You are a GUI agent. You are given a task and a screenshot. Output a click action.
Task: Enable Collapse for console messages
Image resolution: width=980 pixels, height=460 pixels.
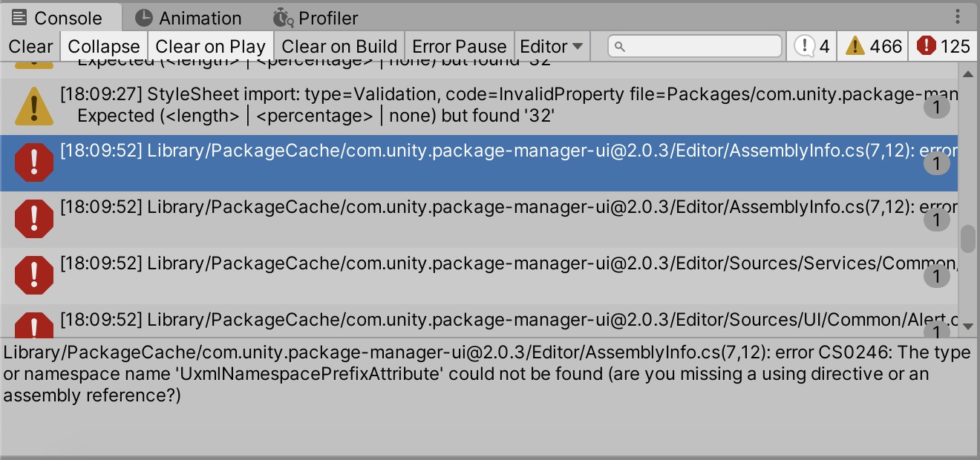point(103,45)
